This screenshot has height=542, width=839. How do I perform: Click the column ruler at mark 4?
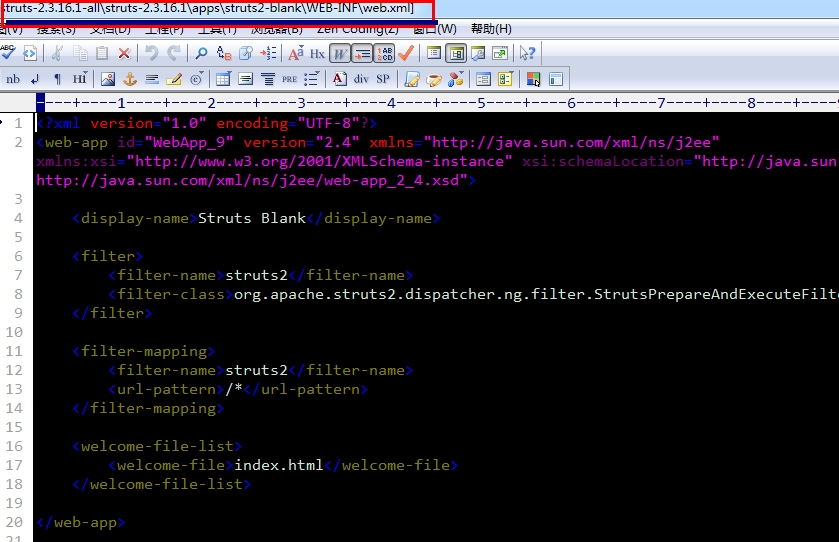point(392,103)
